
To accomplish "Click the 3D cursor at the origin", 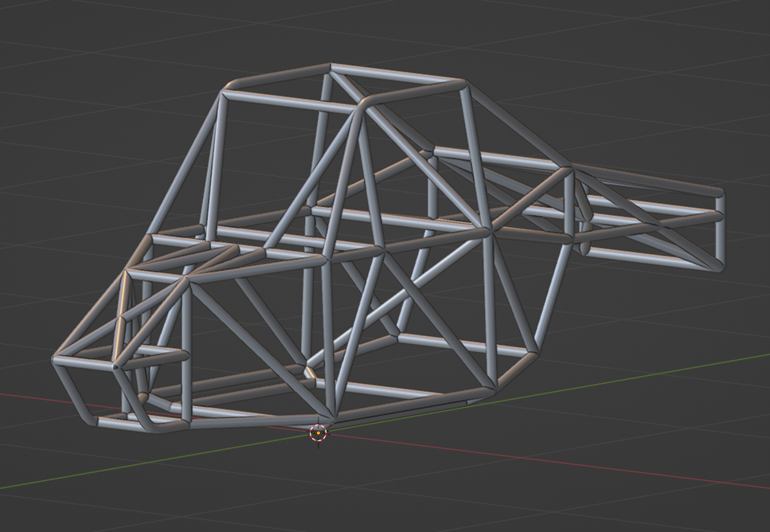I will pos(319,433).
